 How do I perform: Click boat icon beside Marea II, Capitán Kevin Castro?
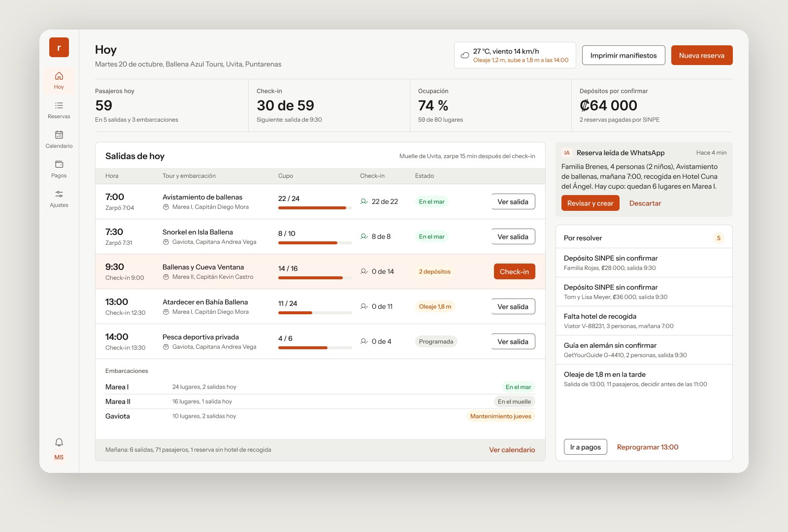click(166, 277)
